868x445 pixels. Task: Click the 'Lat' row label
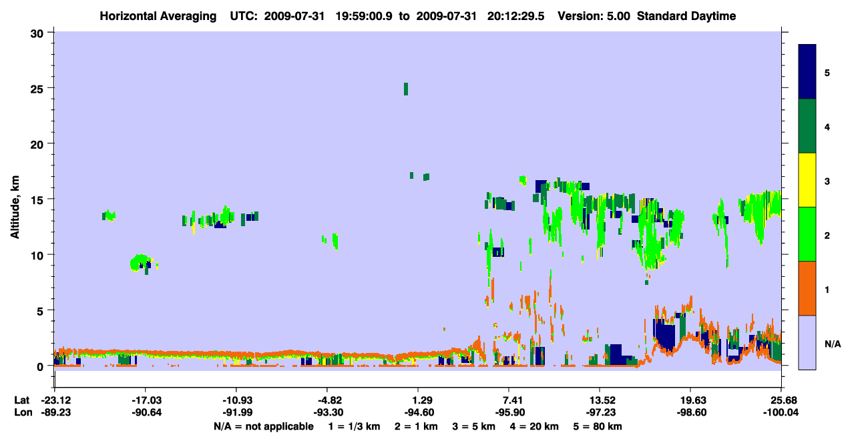coord(22,400)
